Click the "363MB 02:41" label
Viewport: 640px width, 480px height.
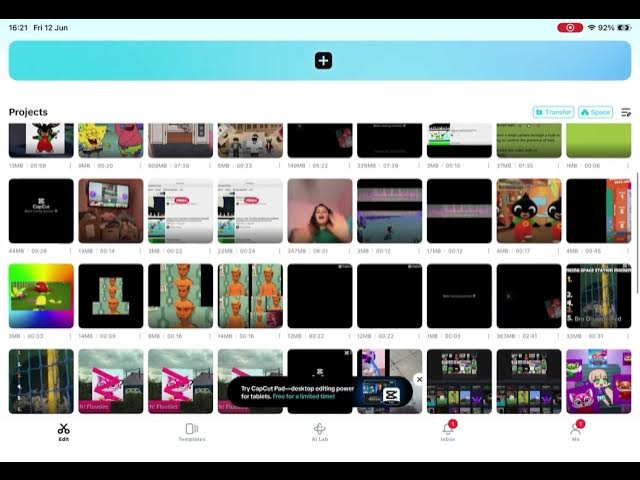(517, 336)
